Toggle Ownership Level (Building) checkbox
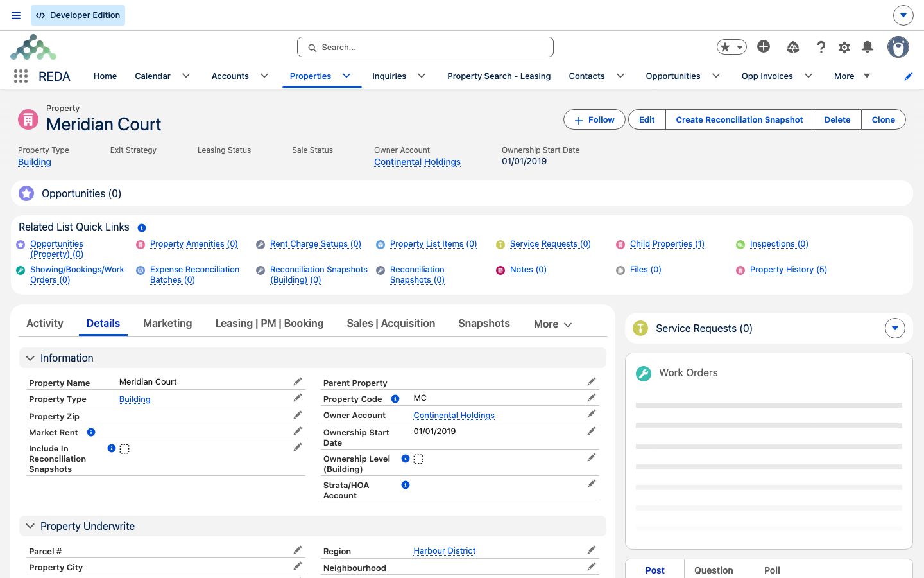Image resolution: width=924 pixels, height=578 pixels. 418,459
